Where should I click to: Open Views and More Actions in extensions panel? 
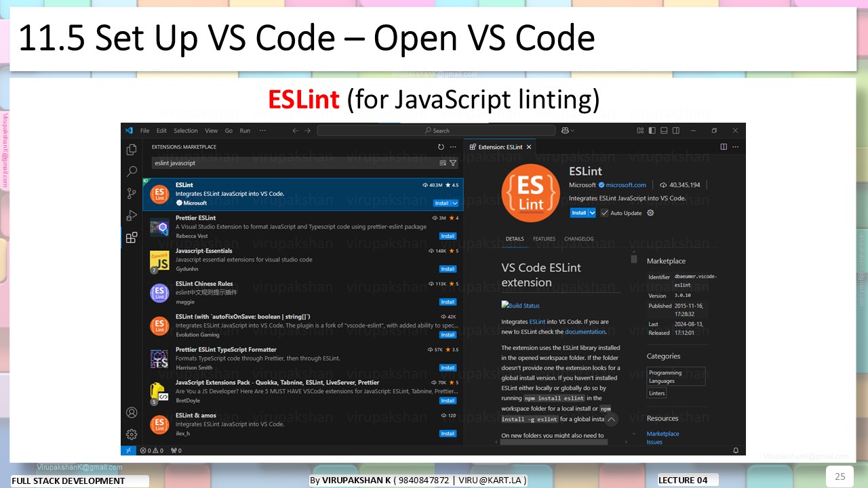453,146
